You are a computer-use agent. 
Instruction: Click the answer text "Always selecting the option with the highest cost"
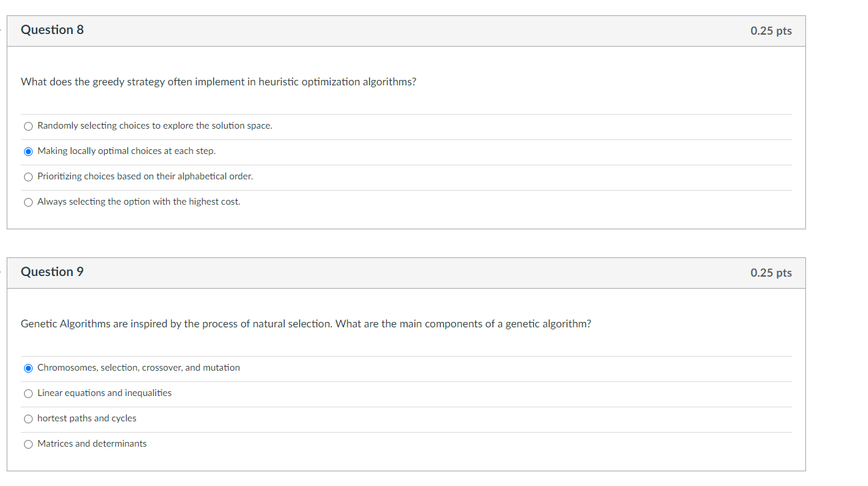[139, 202]
